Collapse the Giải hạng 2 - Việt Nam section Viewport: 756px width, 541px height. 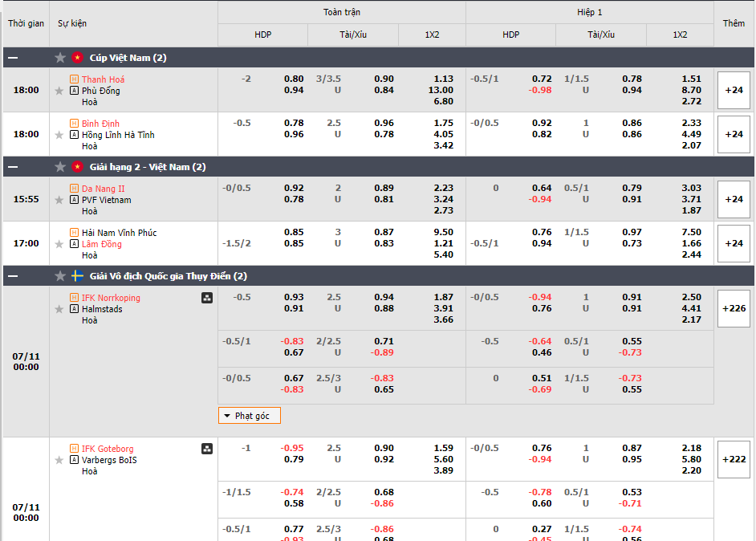(x=13, y=167)
